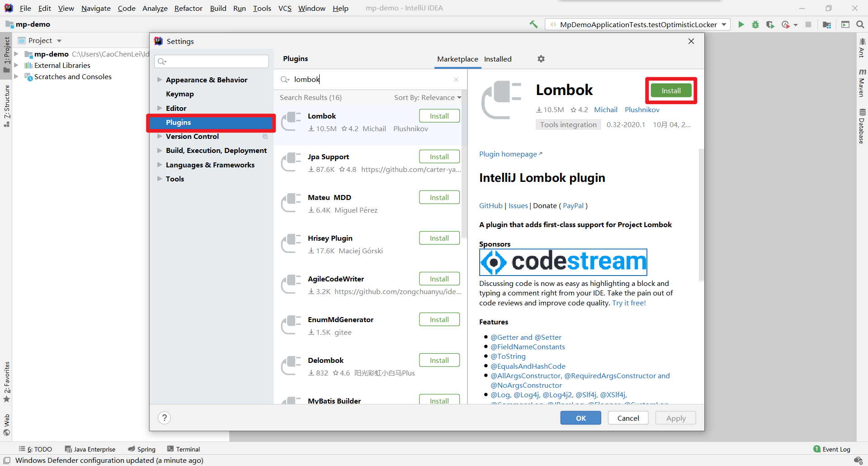Start debugging with the bug icon
The height and width of the screenshot is (466, 868).
pyautogui.click(x=755, y=24)
